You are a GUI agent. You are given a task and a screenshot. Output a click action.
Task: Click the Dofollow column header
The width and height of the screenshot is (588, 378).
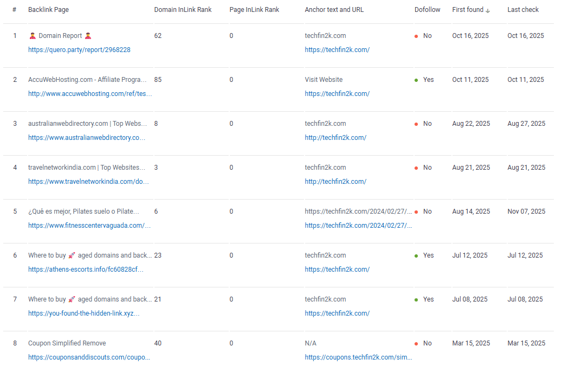(x=427, y=9)
